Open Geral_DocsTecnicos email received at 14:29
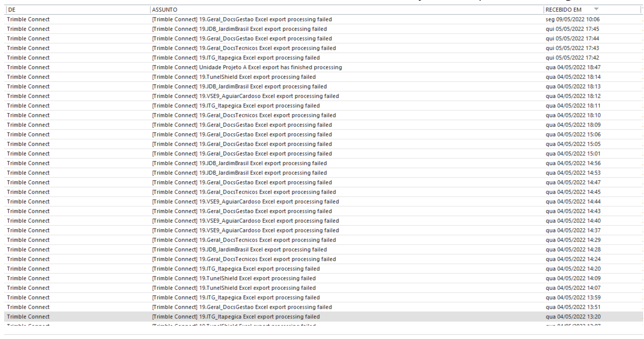Image resolution: width=644 pixels, height=339 pixels. click(x=323, y=240)
